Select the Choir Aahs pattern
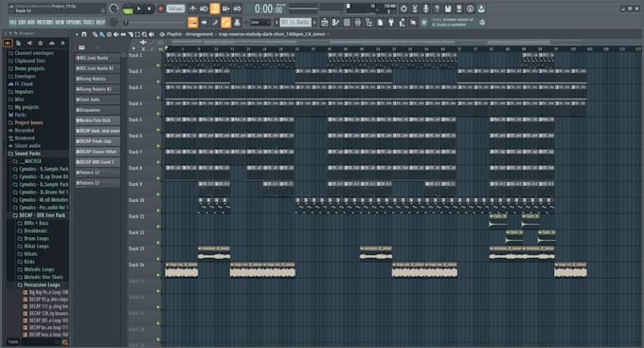 click(x=98, y=100)
